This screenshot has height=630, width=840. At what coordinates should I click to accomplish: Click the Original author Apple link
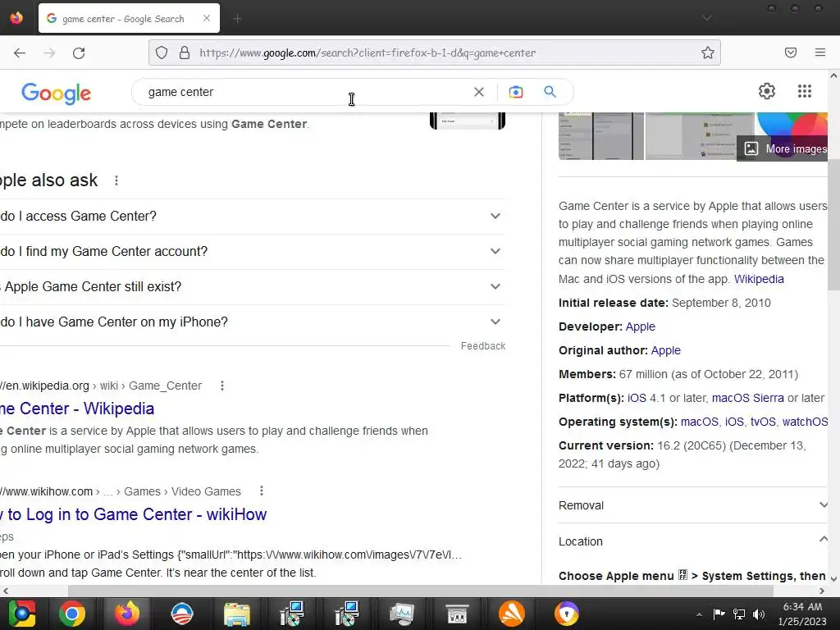point(665,350)
